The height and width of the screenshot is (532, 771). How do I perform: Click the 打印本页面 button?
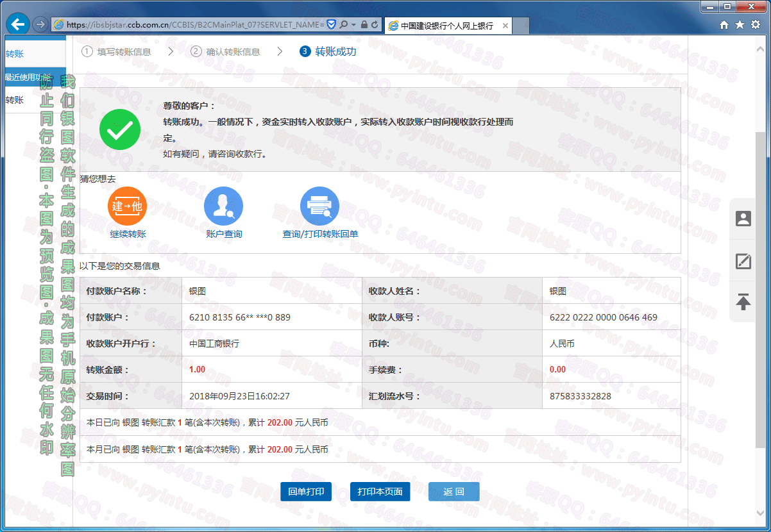[380, 492]
